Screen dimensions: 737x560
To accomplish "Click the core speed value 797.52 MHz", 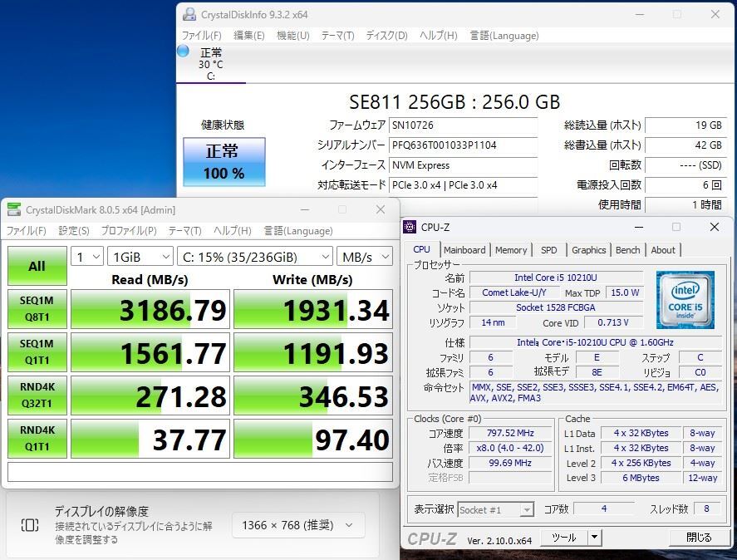I will coord(510,433).
